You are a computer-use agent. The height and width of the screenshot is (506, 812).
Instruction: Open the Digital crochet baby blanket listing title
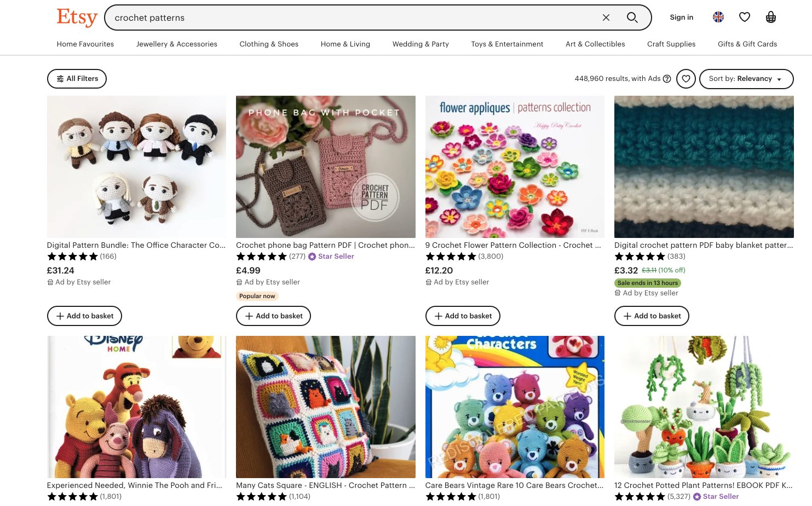pyautogui.click(x=703, y=245)
